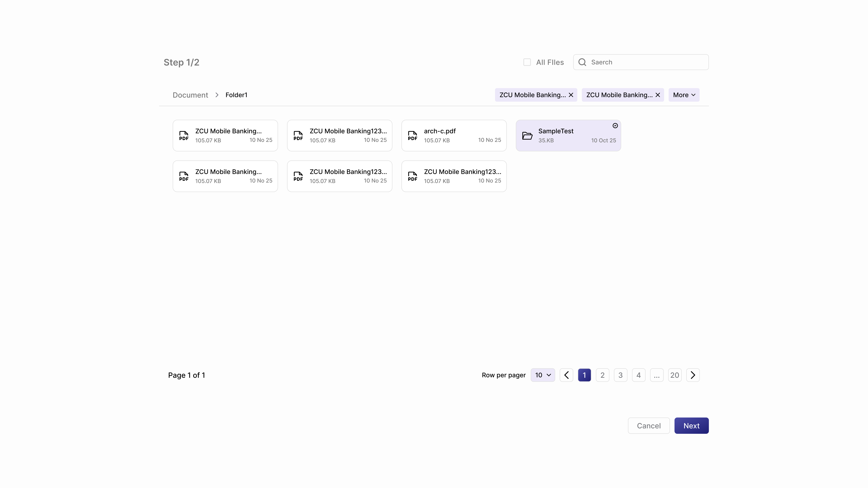Click the magnifier icon in the search box
The height and width of the screenshot is (488, 868).
pyautogui.click(x=582, y=62)
